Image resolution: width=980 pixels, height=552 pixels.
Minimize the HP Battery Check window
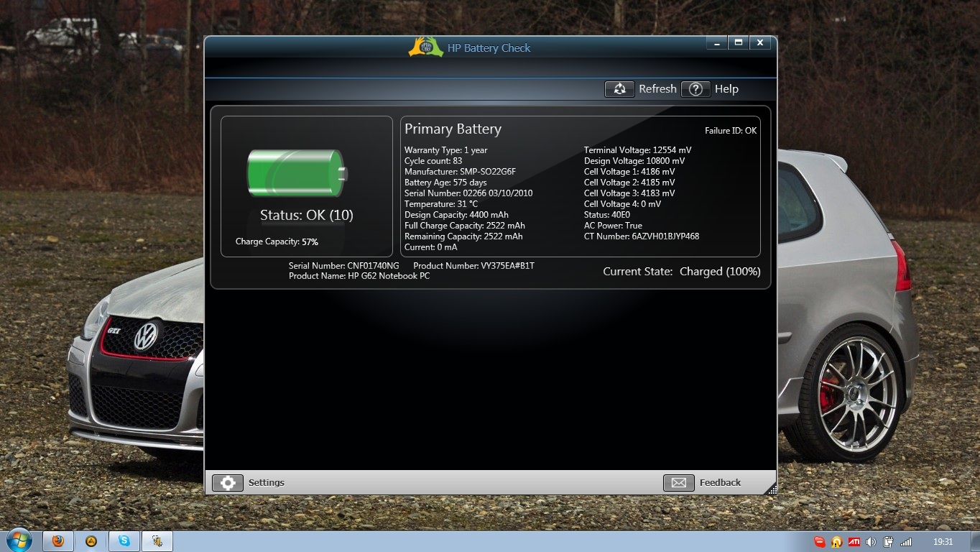[x=716, y=42]
